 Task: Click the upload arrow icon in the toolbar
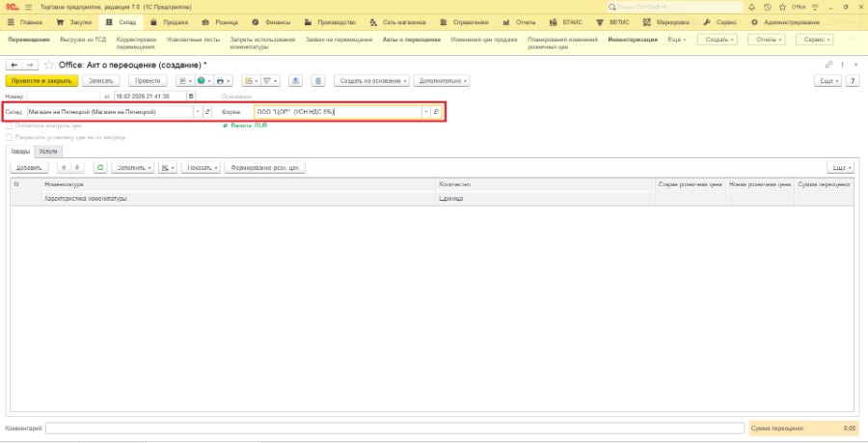tap(296, 81)
